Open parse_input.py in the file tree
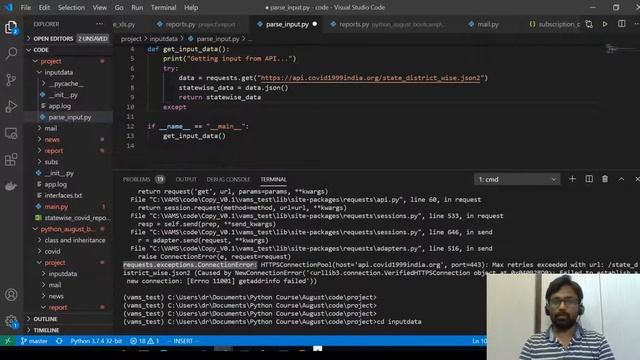640x360 pixels. [69, 117]
